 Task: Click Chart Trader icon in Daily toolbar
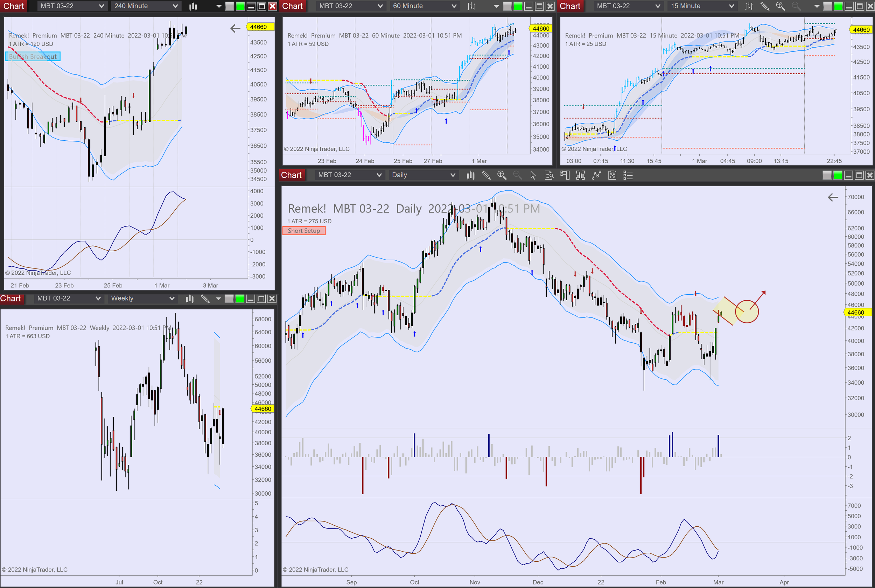tap(565, 175)
